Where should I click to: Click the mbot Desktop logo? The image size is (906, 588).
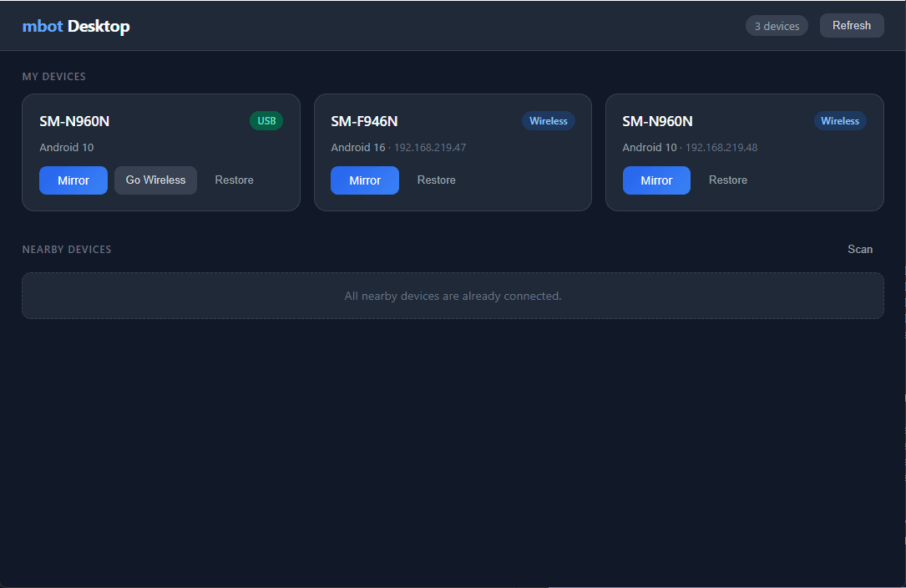click(x=76, y=26)
